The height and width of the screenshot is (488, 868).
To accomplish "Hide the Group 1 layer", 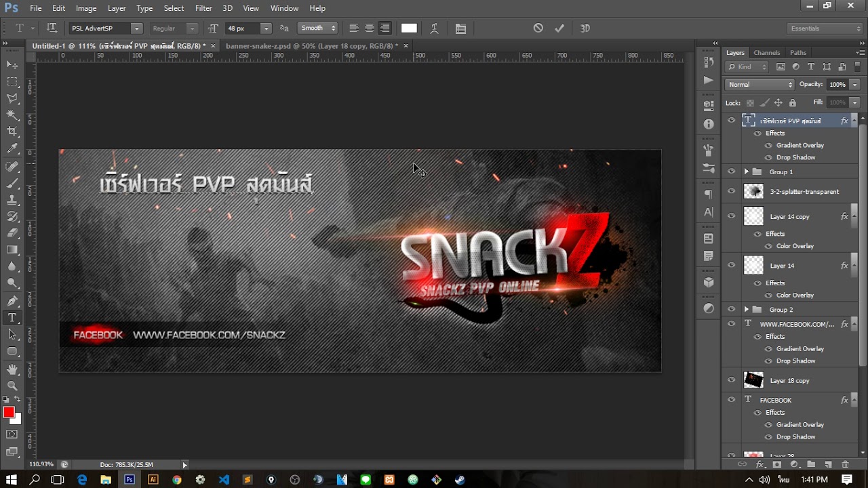I will click(x=731, y=171).
